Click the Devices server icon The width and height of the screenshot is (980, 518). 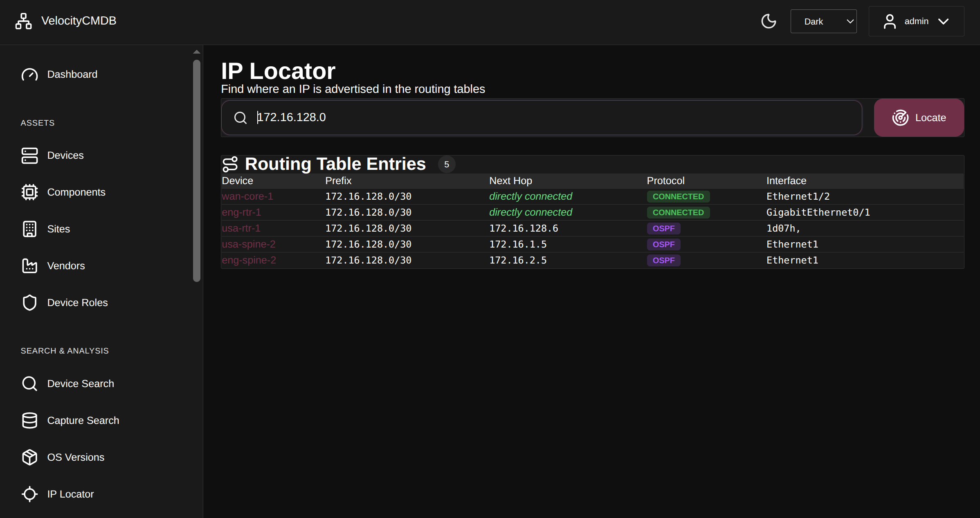[x=29, y=155]
